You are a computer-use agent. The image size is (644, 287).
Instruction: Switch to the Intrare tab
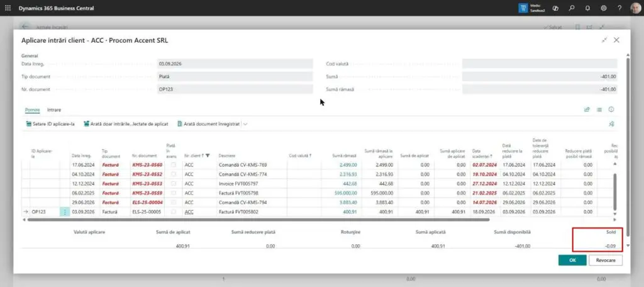click(x=54, y=110)
